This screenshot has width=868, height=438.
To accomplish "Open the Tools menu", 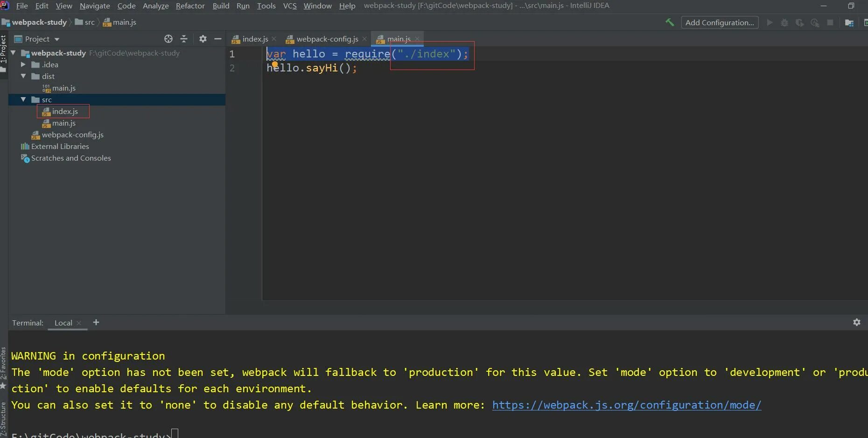I will click(x=266, y=6).
